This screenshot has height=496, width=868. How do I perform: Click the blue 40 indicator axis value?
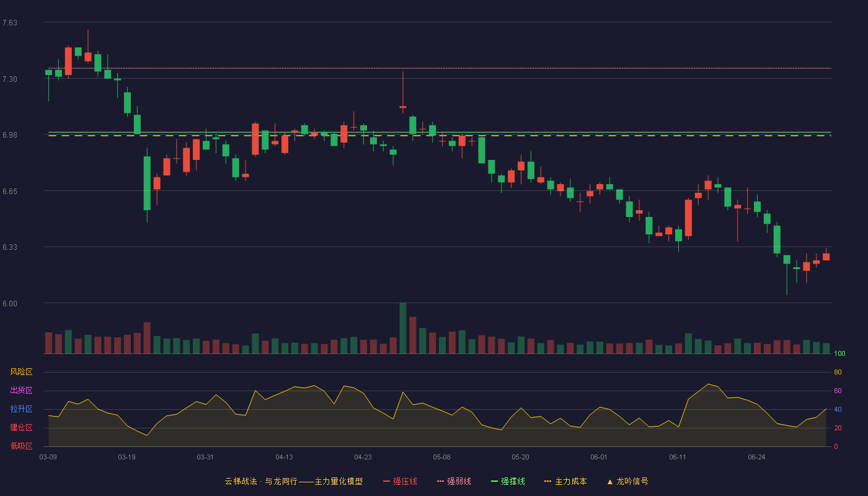pos(838,409)
